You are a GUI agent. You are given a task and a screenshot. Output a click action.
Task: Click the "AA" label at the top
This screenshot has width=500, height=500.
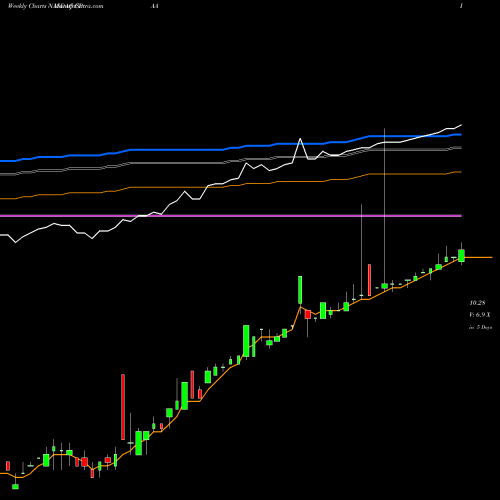click(154, 6)
